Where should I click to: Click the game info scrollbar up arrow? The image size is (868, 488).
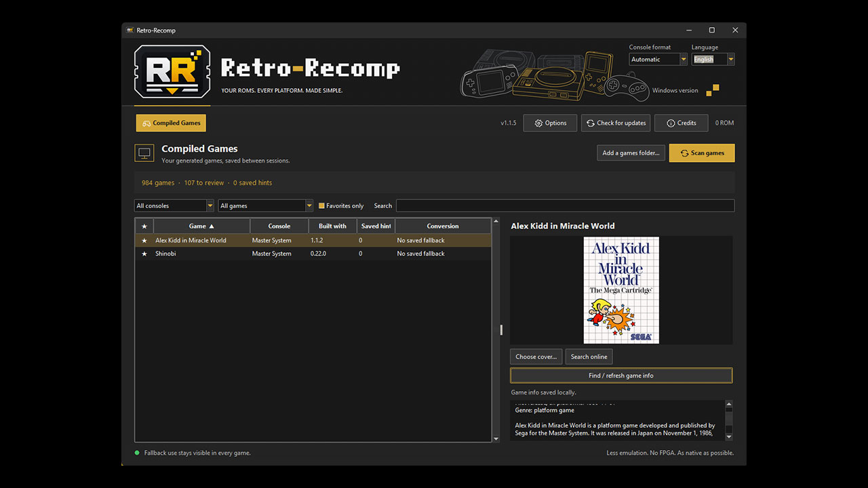pyautogui.click(x=729, y=405)
